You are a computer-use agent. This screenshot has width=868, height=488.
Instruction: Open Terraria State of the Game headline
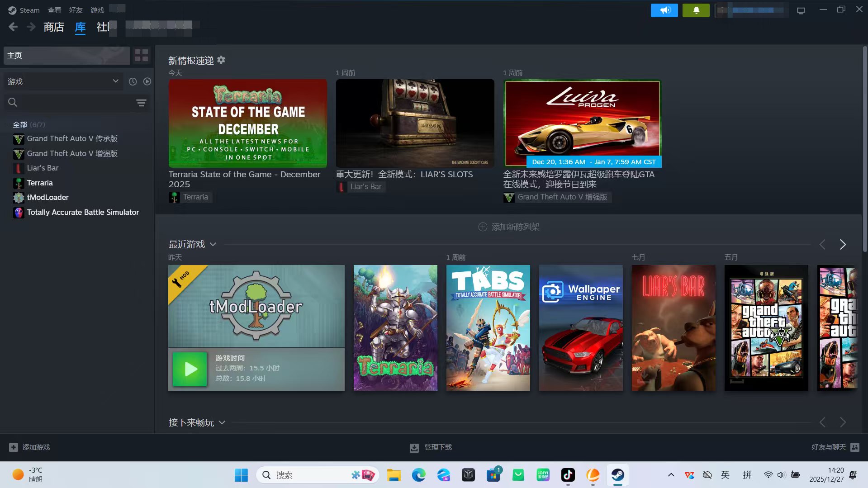tap(244, 179)
